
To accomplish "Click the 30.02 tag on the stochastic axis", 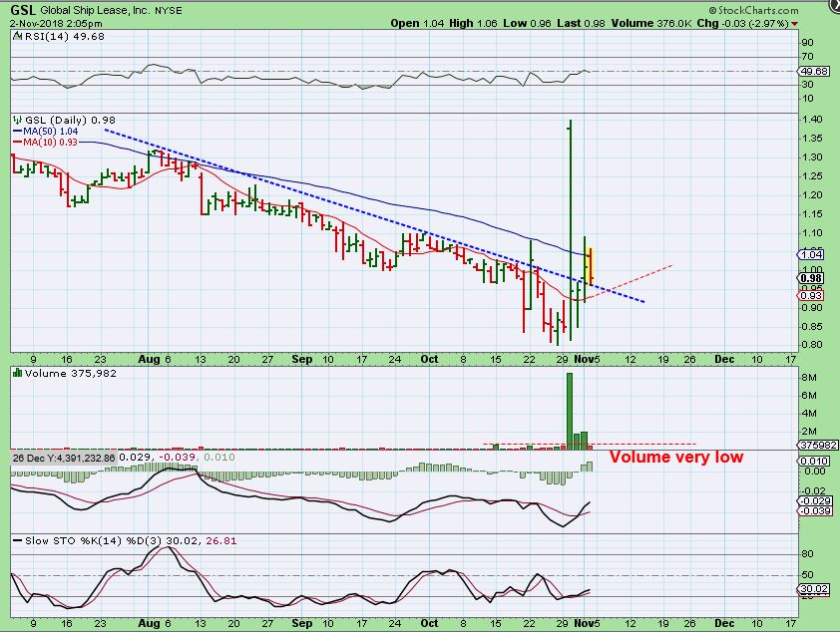I will [x=814, y=589].
